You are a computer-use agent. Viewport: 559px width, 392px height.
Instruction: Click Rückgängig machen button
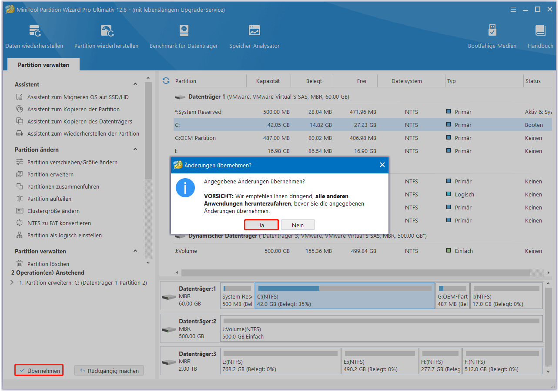point(109,371)
